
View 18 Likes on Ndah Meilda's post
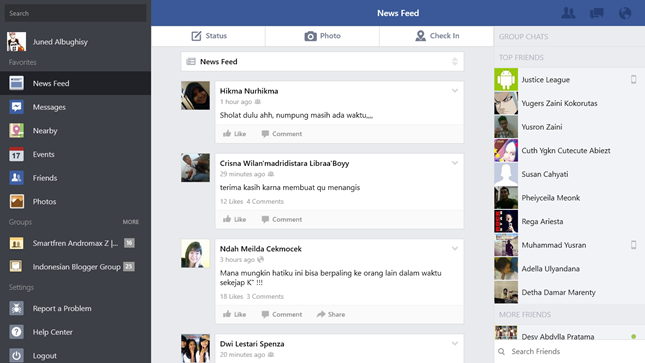(231, 297)
